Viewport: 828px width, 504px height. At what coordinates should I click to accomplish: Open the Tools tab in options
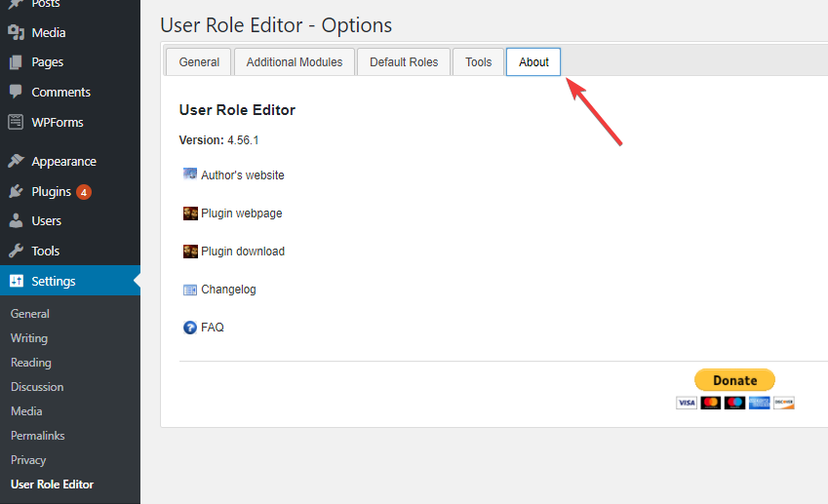tap(479, 61)
